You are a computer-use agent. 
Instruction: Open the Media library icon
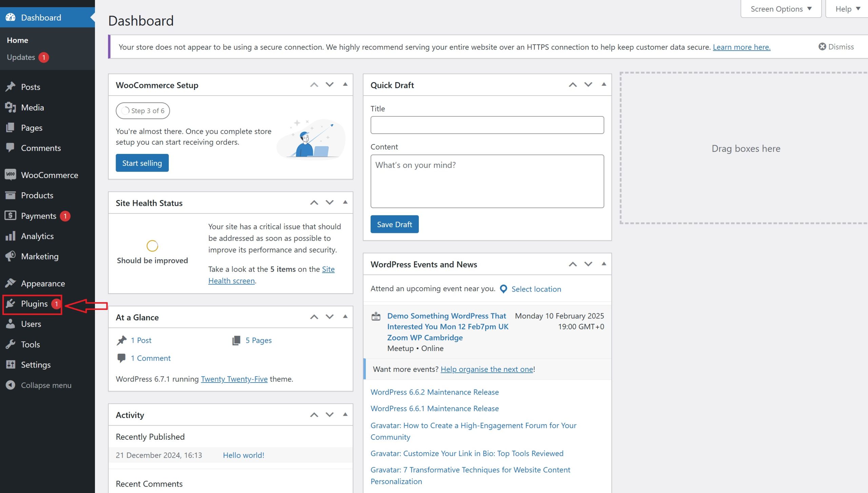[x=11, y=107]
